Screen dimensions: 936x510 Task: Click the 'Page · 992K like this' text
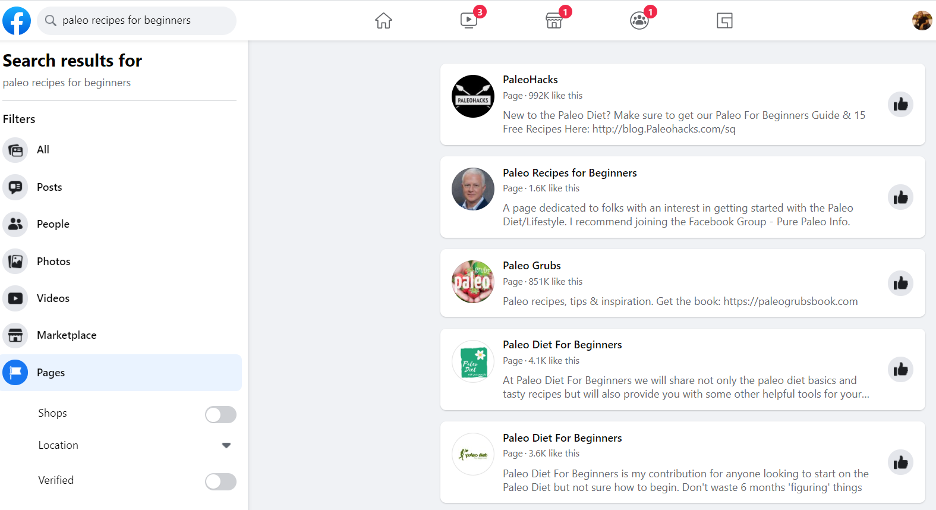[x=542, y=96]
